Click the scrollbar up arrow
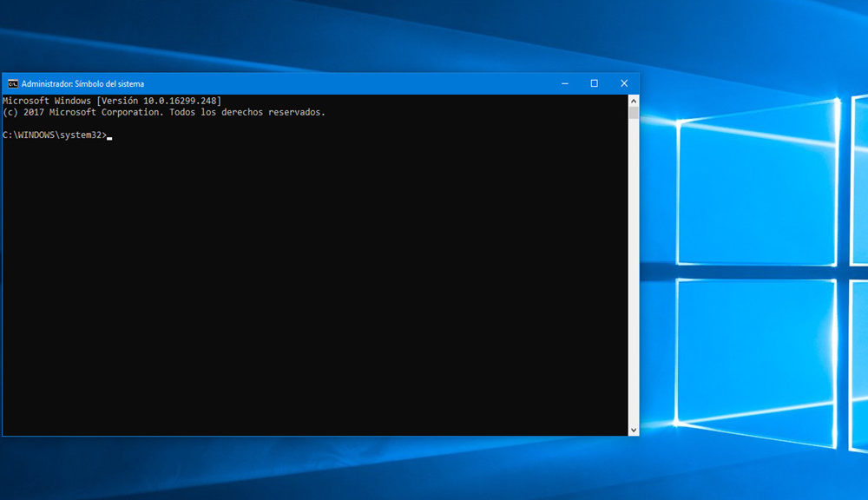Image resolution: width=868 pixels, height=500 pixels. pos(633,100)
